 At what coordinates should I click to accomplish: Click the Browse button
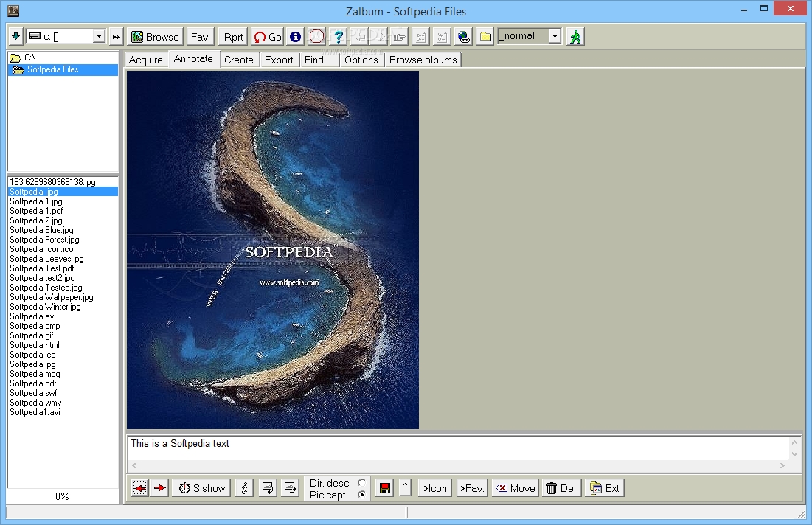[156, 37]
